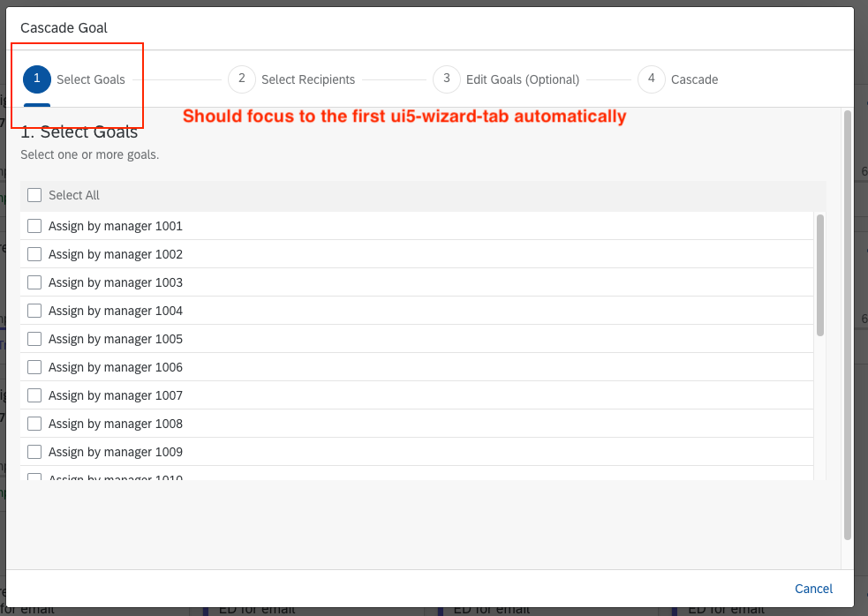Click the step 3 numbered circle icon
Image resolution: width=868 pixels, height=616 pixels.
coord(447,79)
